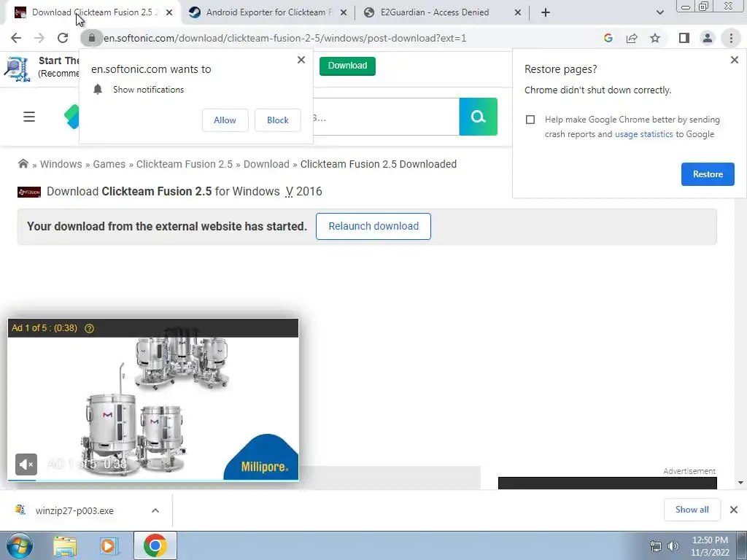Click the video ad progress bar
Image resolution: width=747 pixels, height=560 pixels.
pos(153,480)
